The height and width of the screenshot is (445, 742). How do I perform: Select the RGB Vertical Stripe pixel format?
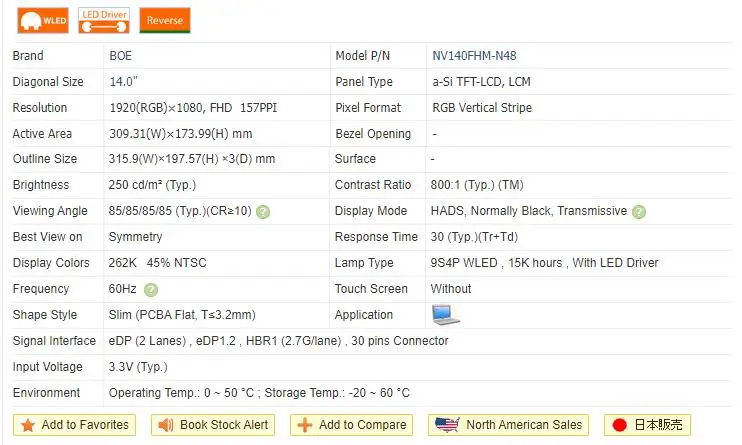[x=482, y=108]
